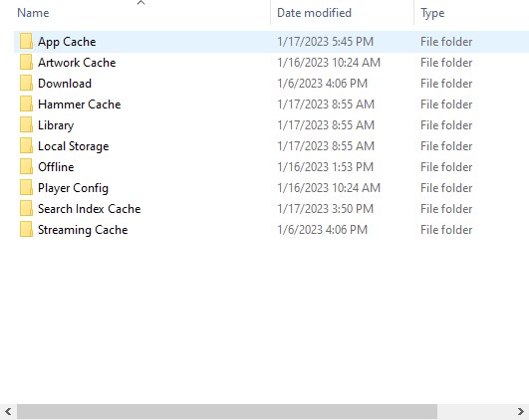
Task: Select the Streaming Cache folder icon
Action: 26,230
